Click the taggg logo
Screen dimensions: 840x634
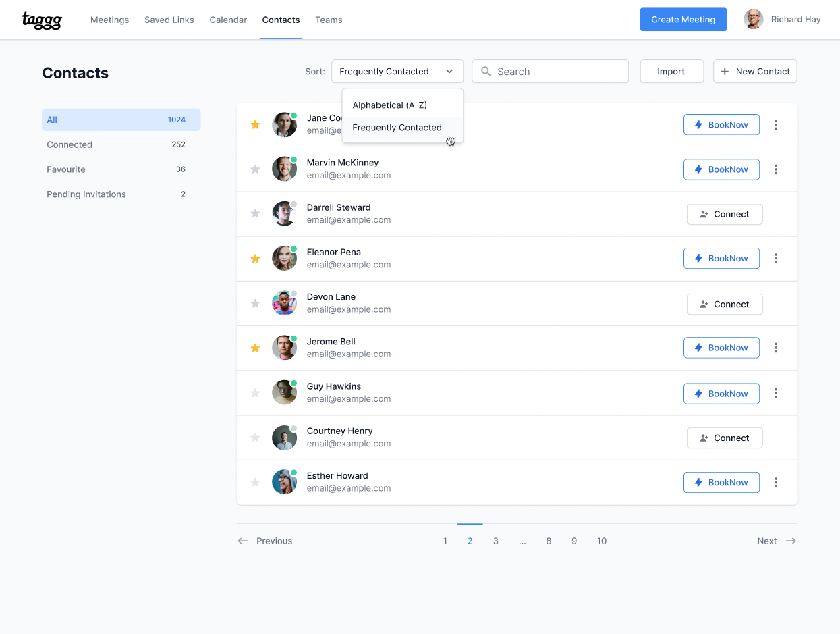pos(42,20)
